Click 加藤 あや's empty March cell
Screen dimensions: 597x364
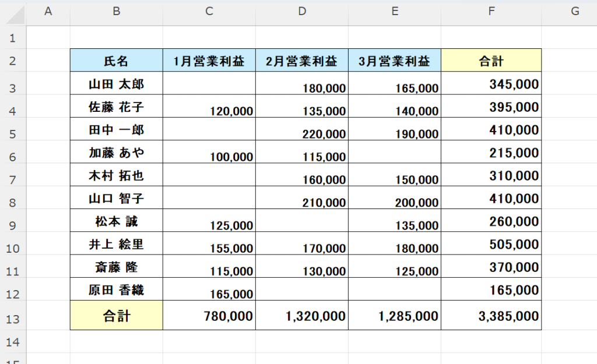coord(395,153)
